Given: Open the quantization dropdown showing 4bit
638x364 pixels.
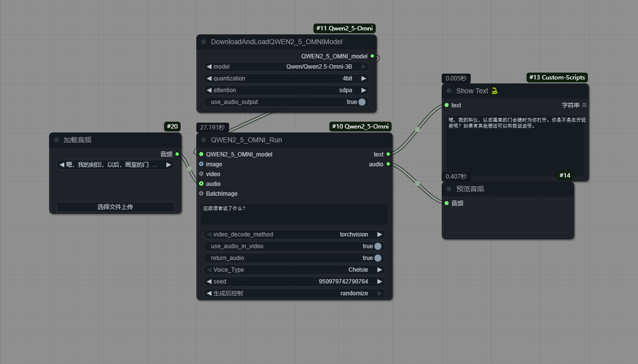Looking at the screenshot, I should click(287, 78).
